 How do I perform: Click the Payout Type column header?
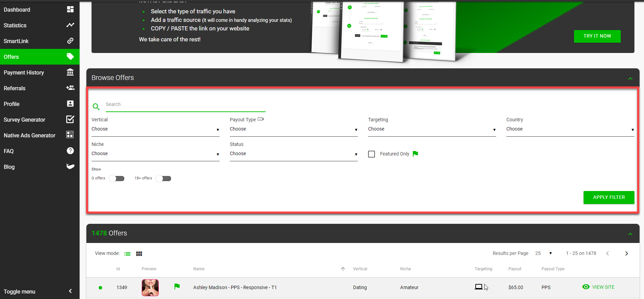553,269
